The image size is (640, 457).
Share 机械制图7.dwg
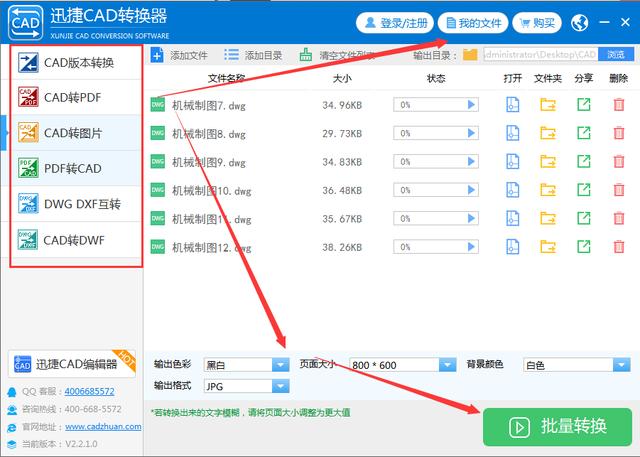pyautogui.click(x=584, y=104)
